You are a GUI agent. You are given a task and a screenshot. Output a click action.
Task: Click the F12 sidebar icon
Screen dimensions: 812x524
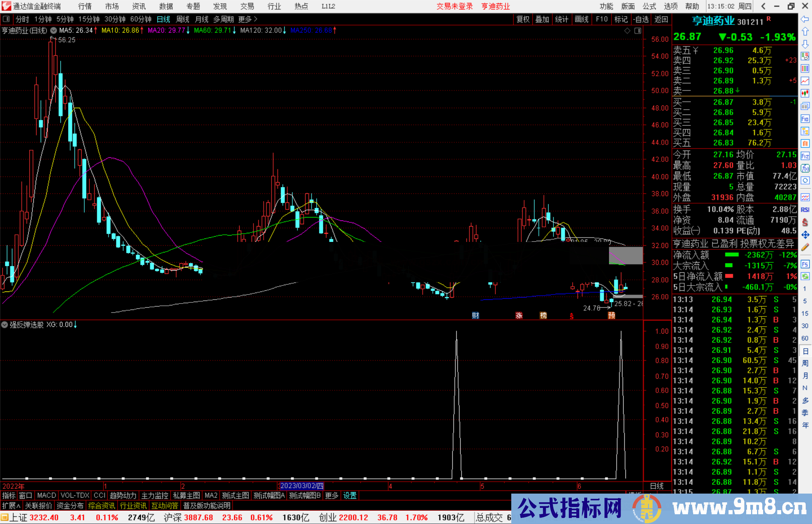tap(805, 156)
